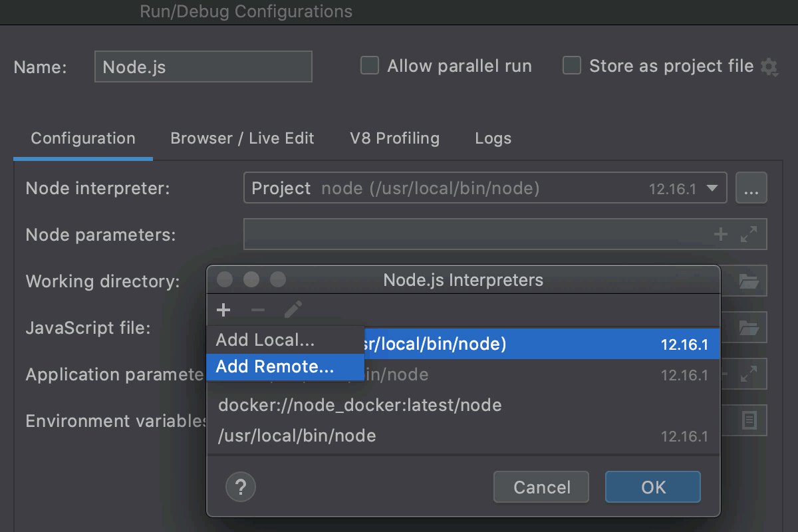Open the Node interpreter dropdown arrow
The image size is (798, 532).
(x=714, y=188)
